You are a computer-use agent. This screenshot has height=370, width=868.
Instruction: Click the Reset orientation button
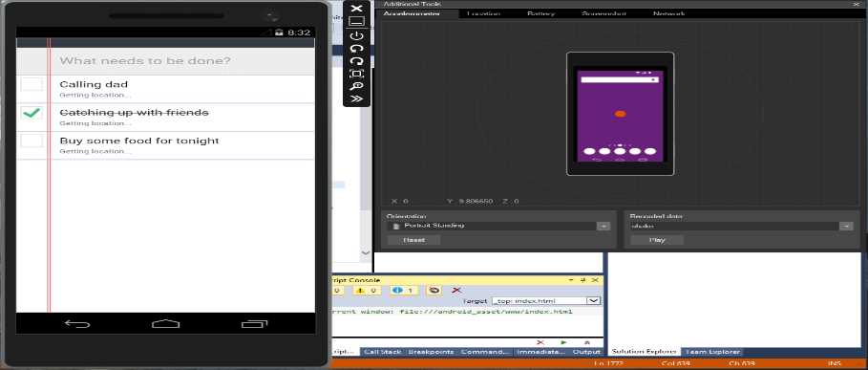(414, 240)
